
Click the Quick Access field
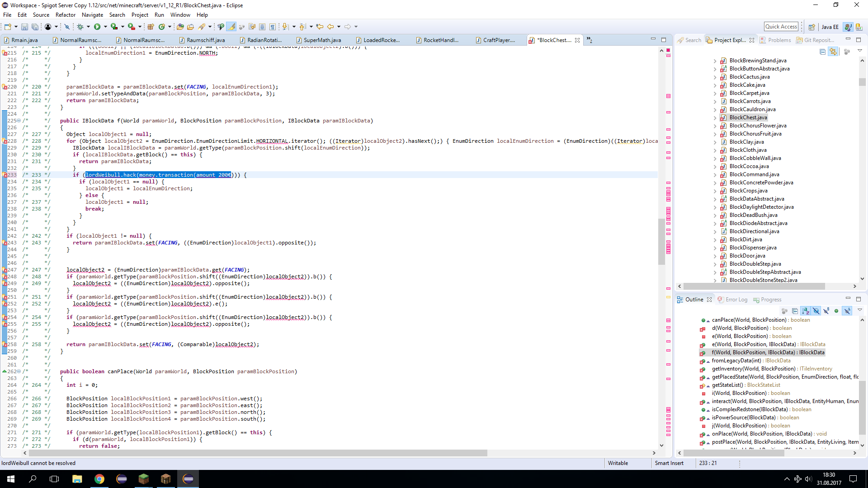pos(781,27)
